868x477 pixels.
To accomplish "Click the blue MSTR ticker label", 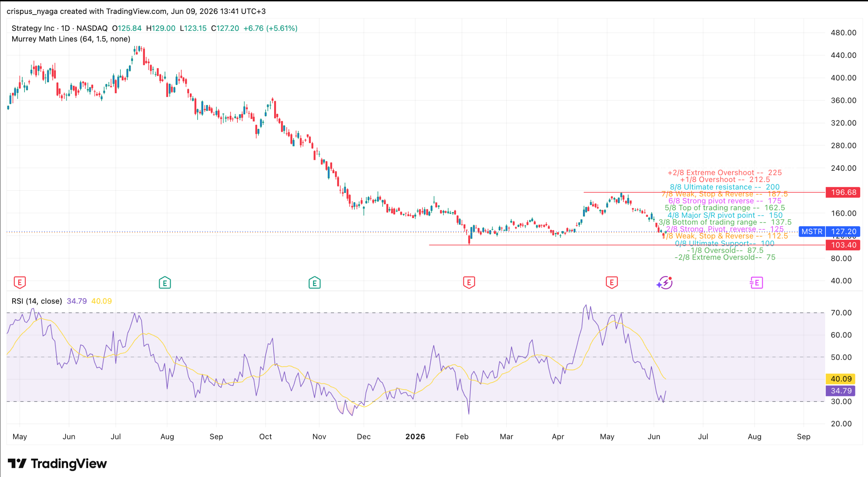I will tap(812, 232).
